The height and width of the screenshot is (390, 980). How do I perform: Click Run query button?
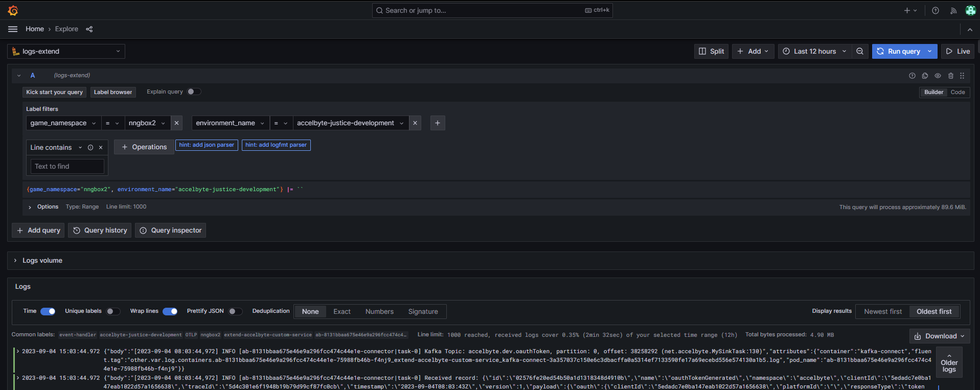[x=898, y=51]
